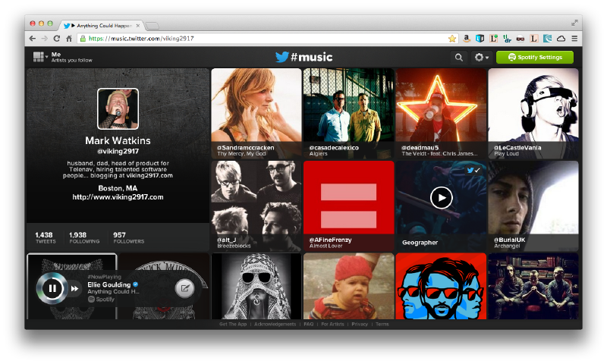Viewport: 607px width, 364px height.
Task: Click Mark Watkins profile picture
Action: (x=118, y=108)
